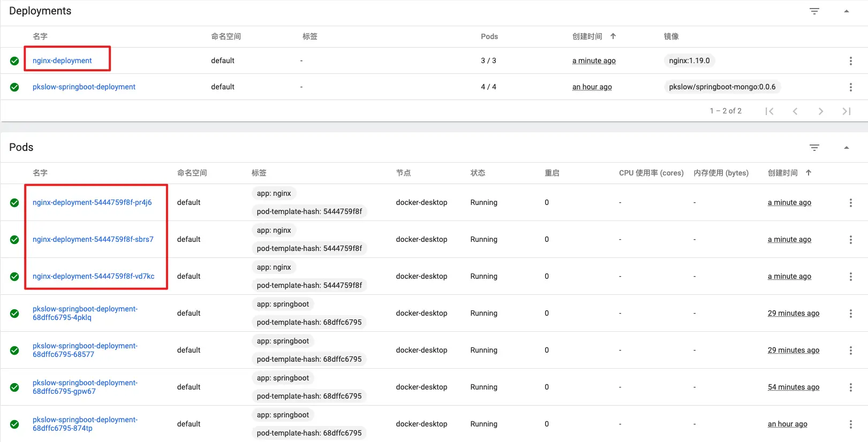Click '1 – 2 of 2' pagination text
Viewport: 868px width, 442px height.
[x=726, y=111]
